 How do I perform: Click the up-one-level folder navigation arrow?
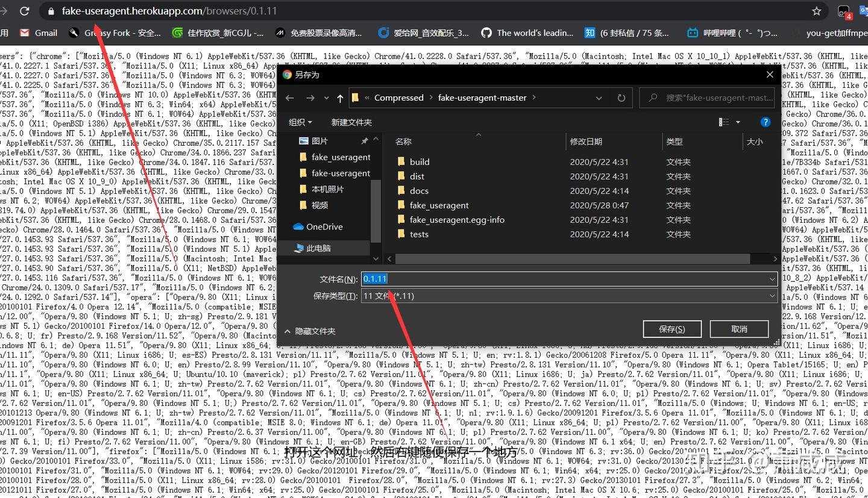pos(341,98)
